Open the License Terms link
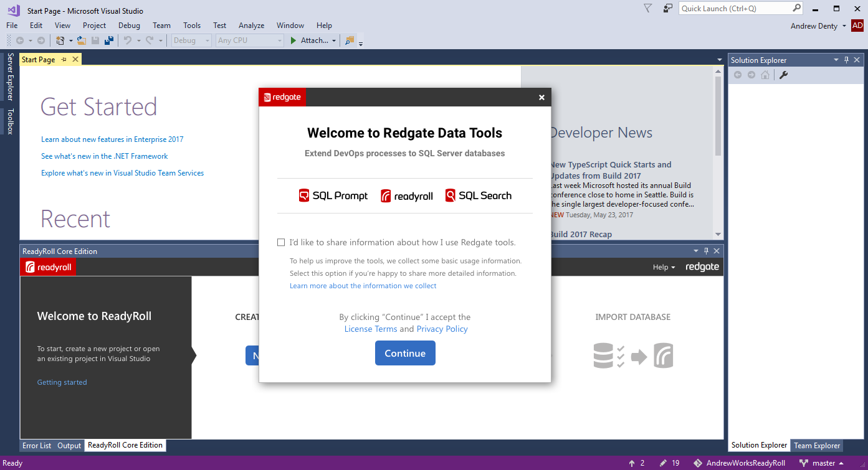 (x=371, y=329)
